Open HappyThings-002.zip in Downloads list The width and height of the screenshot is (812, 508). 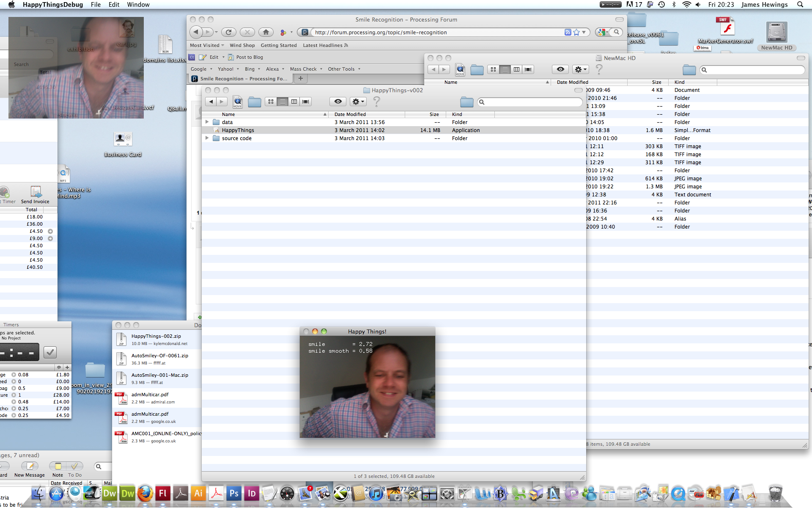(x=157, y=340)
